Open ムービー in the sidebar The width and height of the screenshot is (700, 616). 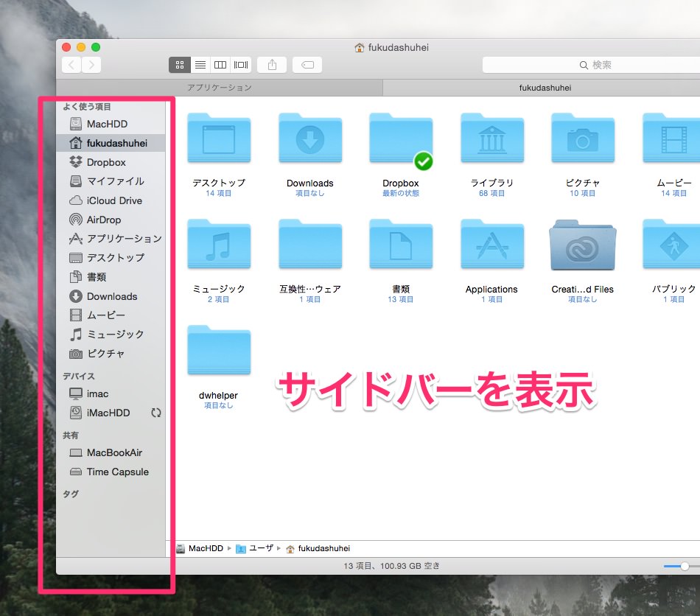pyautogui.click(x=111, y=315)
